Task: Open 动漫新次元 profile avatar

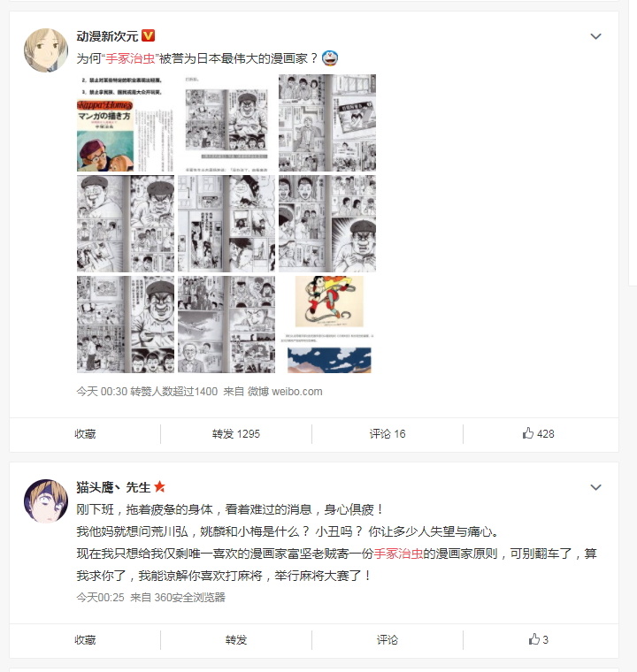Action: (x=45, y=50)
